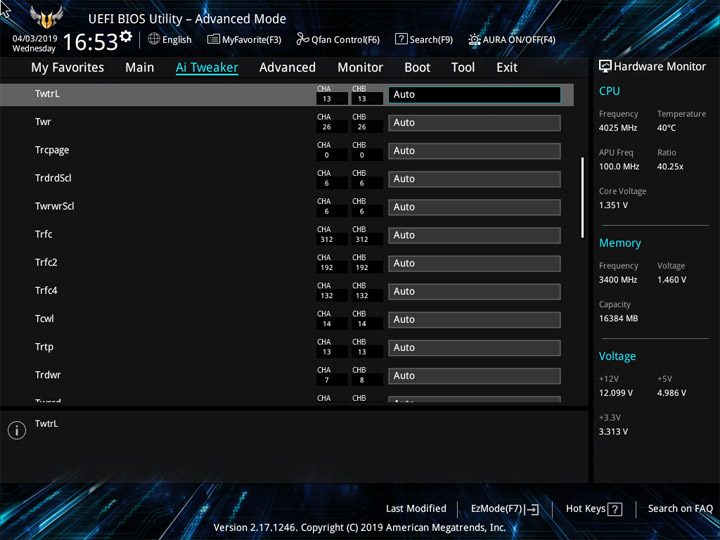Select the Trfc2 row label

(46, 262)
